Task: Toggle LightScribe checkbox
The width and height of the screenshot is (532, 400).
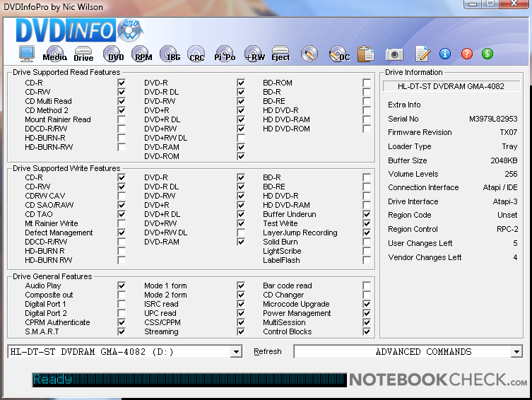Action: pyautogui.click(x=367, y=251)
